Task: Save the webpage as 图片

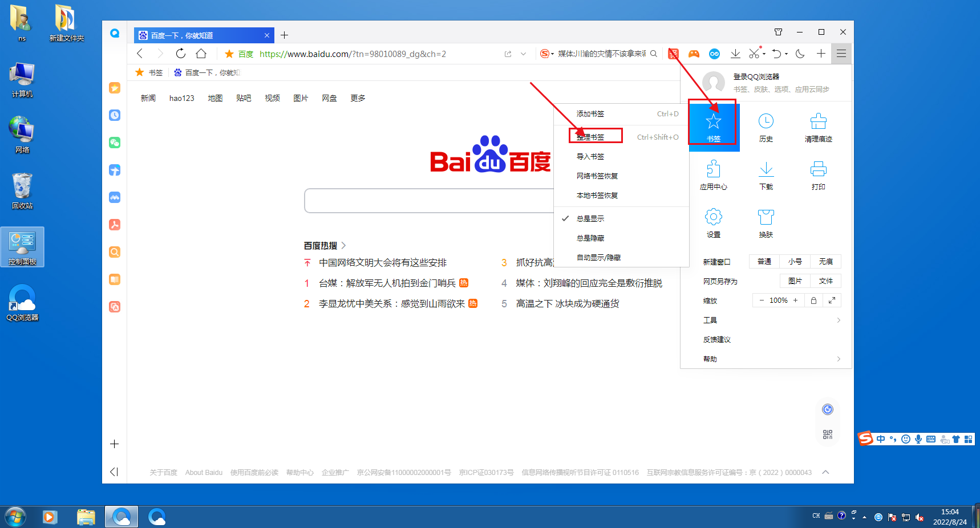Action: click(795, 281)
